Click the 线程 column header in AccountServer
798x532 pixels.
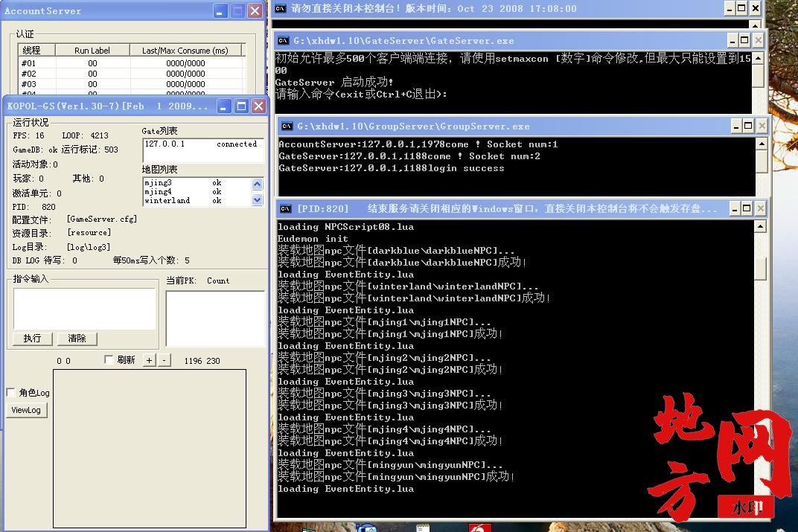[36, 50]
